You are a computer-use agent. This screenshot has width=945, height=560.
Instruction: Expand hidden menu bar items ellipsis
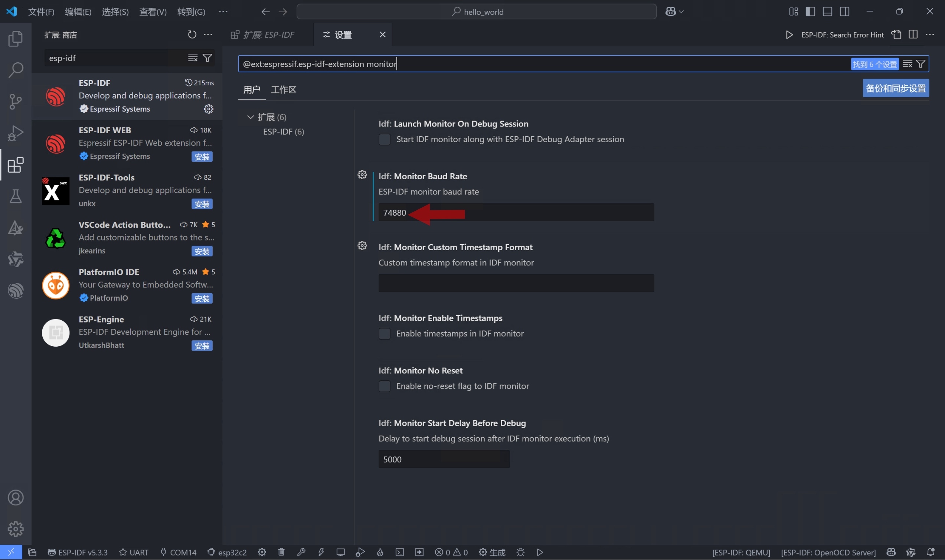pyautogui.click(x=223, y=12)
